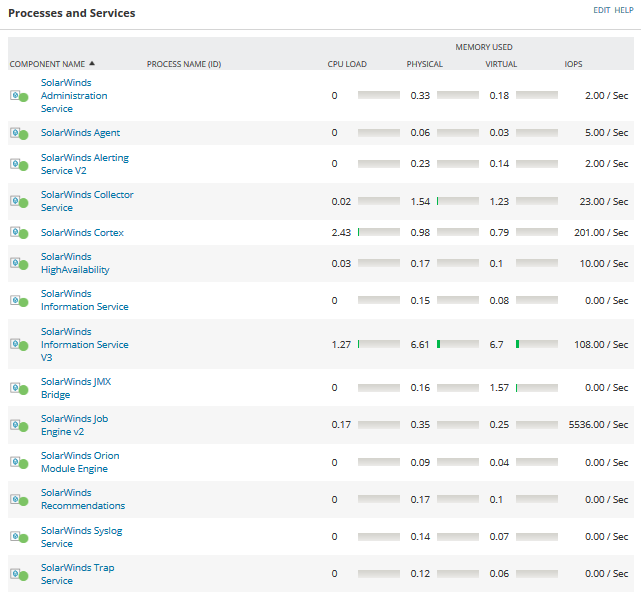Open SolarWinds Orion Module Engine link
The image size is (641, 600).
(80, 462)
